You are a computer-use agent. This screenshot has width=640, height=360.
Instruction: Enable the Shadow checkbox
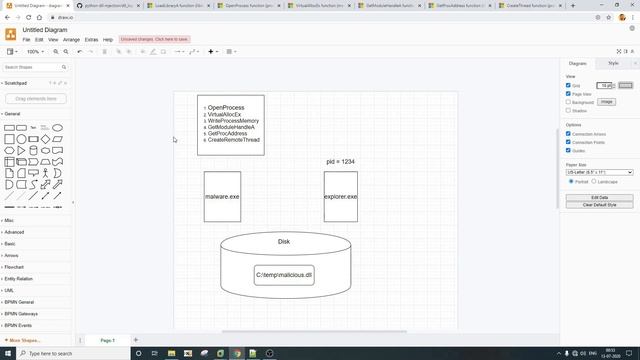tap(568, 110)
